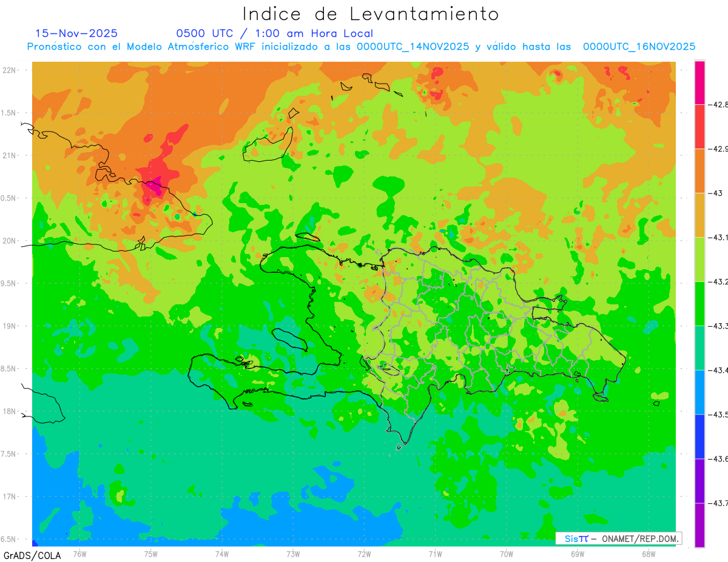The height and width of the screenshot is (562, 728).
Task: Click the "19N" latitude label
Action: (10, 326)
